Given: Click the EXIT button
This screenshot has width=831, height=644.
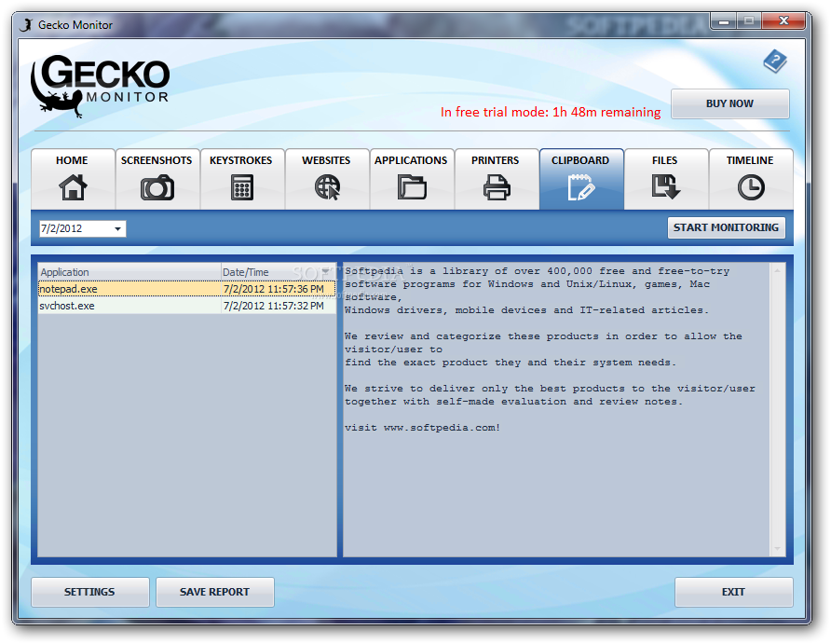Looking at the screenshot, I should pos(733,592).
